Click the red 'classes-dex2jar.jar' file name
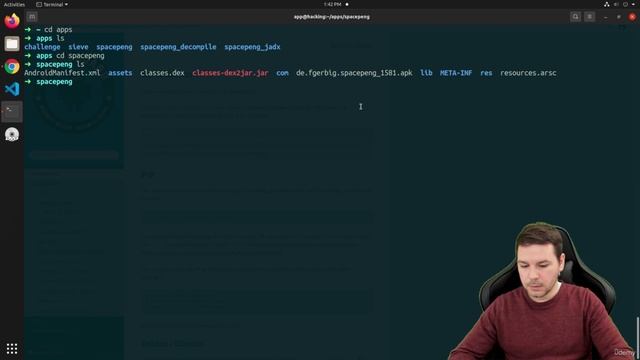This screenshot has width=640, height=360. [230, 73]
